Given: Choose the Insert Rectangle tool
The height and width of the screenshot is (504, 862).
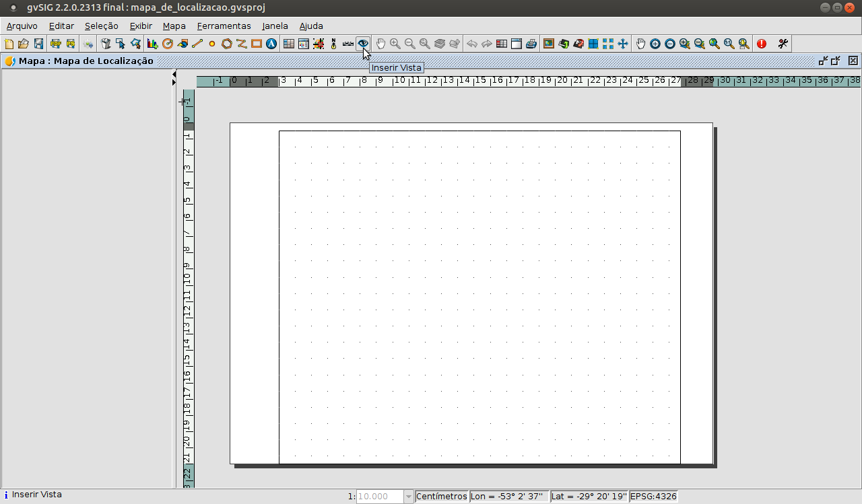Looking at the screenshot, I should tap(257, 44).
